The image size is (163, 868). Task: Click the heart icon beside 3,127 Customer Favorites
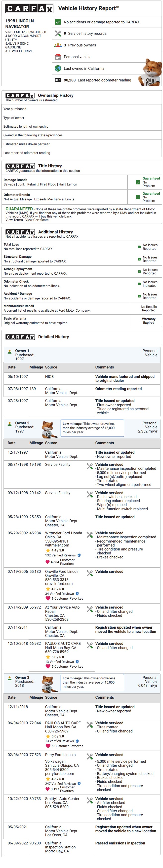[x=47, y=789]
